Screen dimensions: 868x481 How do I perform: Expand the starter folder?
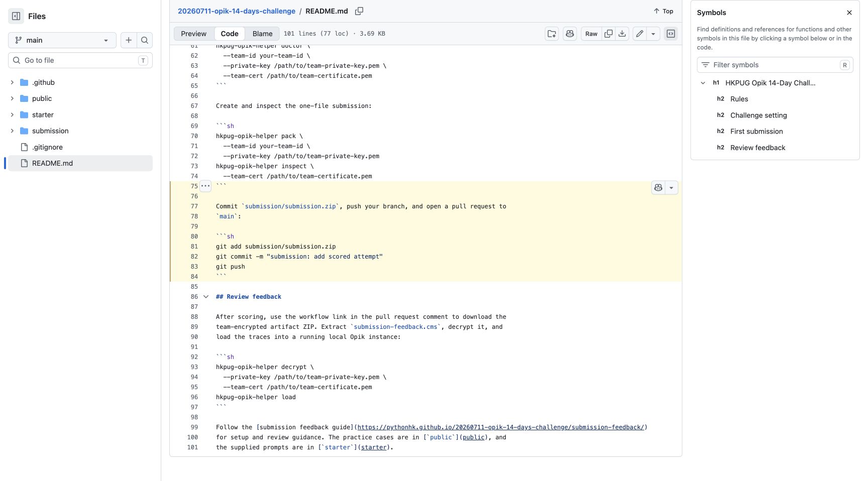pyautogui.click(x=12, y=115)
